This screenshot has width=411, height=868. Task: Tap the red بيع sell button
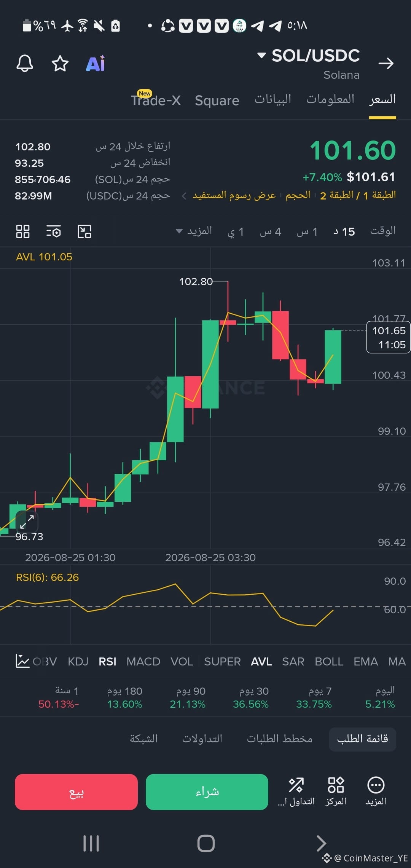coord(76,792)
